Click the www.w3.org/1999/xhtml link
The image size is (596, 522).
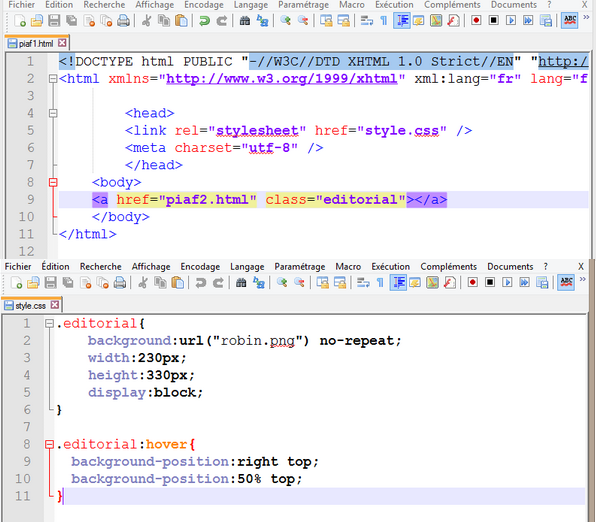(282, 79)
